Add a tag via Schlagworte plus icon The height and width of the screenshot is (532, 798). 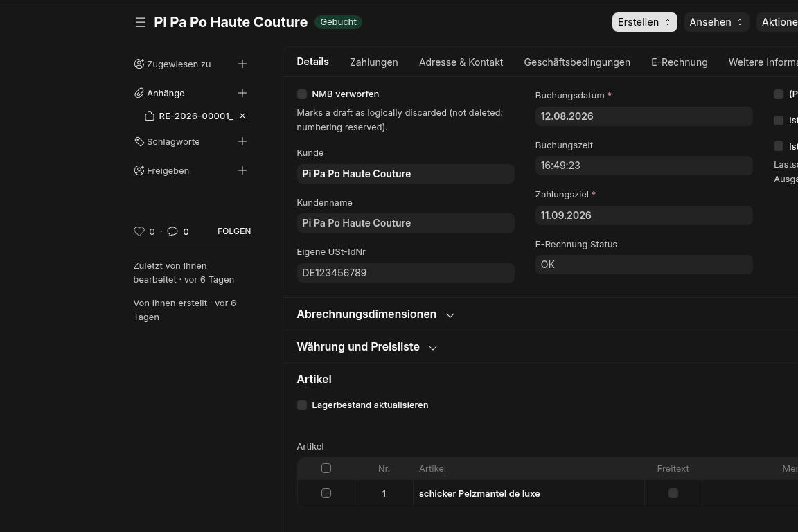(x=242, y=141)
